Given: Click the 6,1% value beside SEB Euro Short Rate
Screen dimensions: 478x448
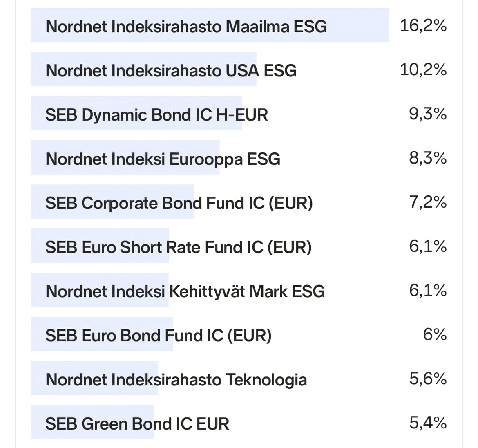Looking at the screenshot, I should pos(427,246).
